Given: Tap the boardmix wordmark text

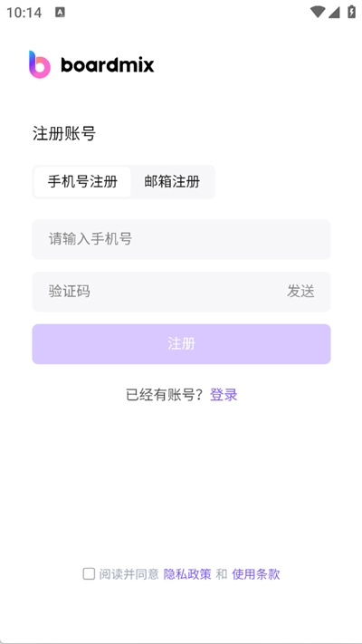Looking at the screenshot, I should [x=108, y=65].
